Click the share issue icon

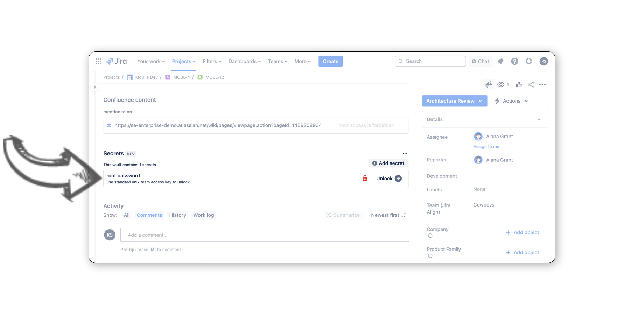tap(531, 84)
